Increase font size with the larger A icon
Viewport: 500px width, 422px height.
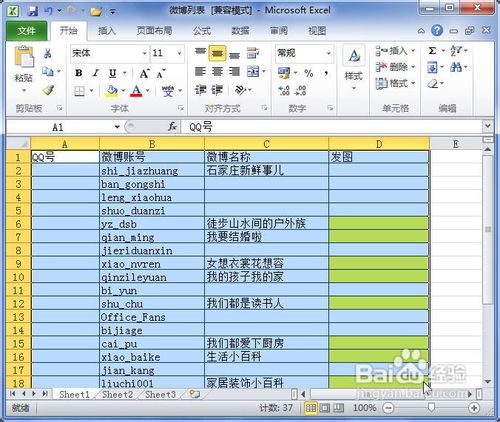pyautogui.click(x=145, y=73)
